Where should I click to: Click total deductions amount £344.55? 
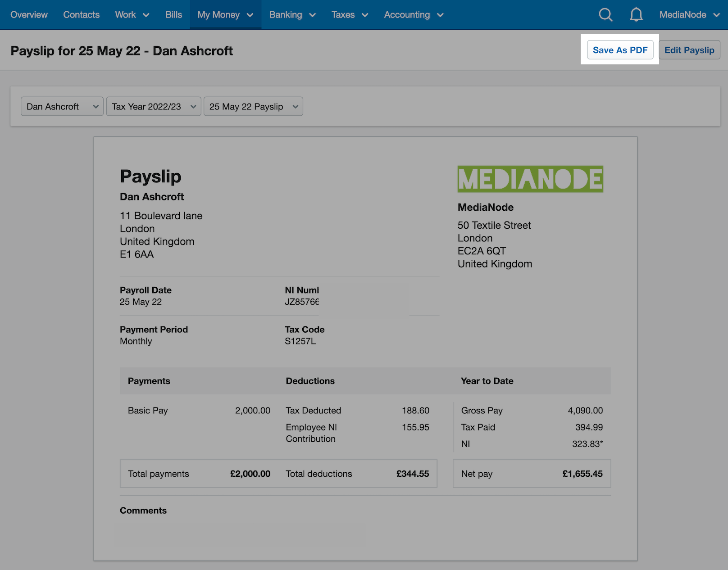tap(413, 474)
